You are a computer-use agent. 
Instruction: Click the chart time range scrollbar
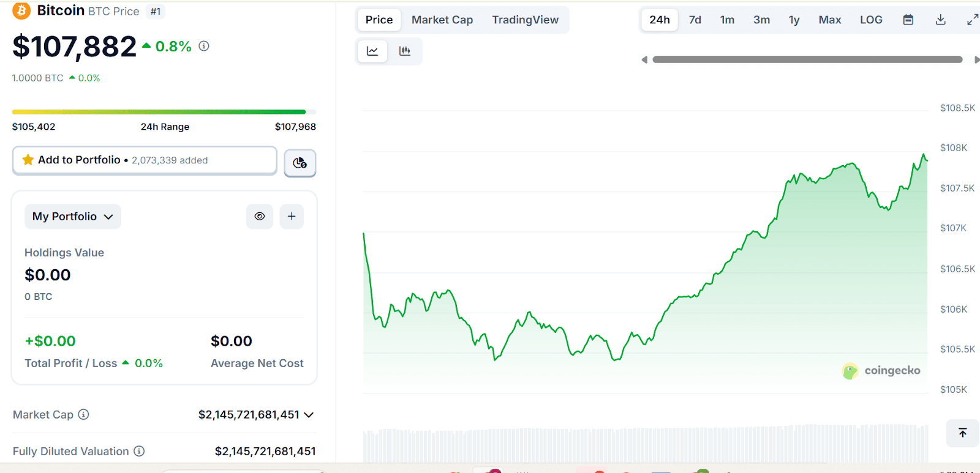[807, 59]
